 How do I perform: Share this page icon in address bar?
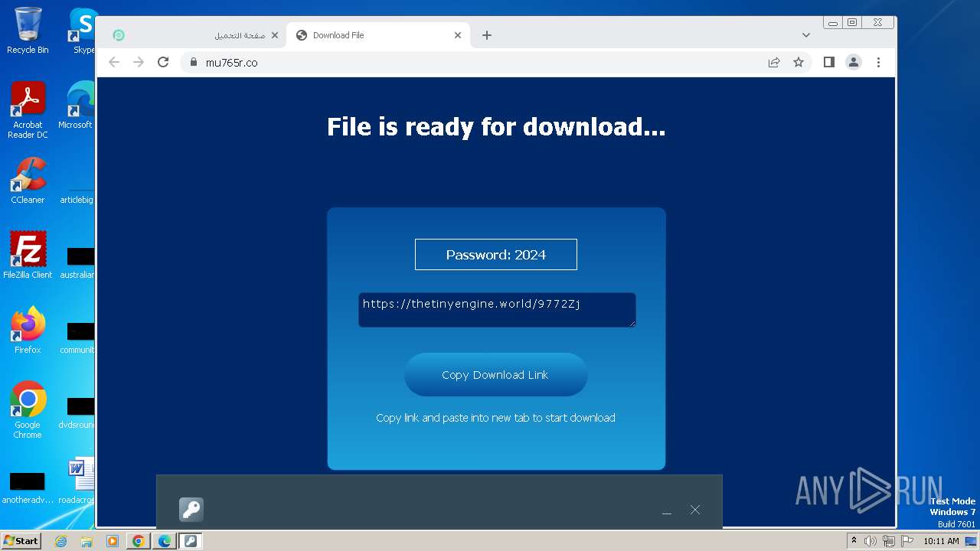pos(774,62)
